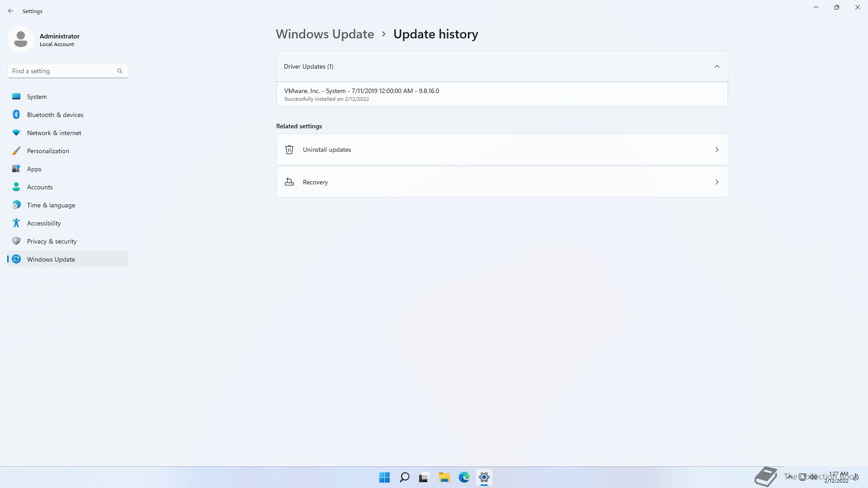Click Successfully installed on 2/12/2022 text
The width and height of the screenshot is (868, 488).
(327, 99)
